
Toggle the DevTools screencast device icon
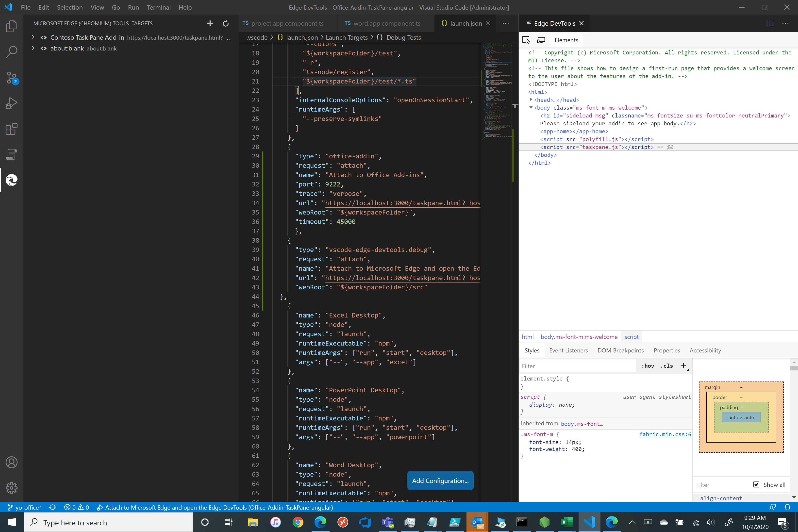[541, 40]
